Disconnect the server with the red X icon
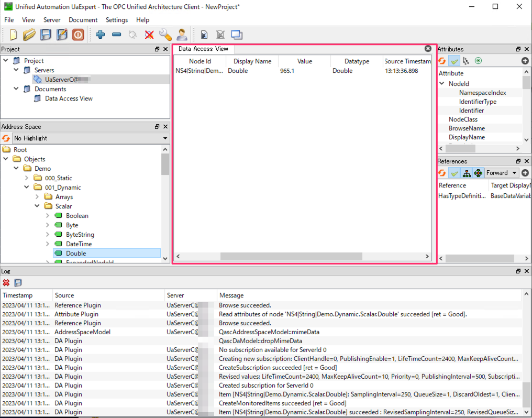Screen dimensions: 532x418 coord(148,35)
